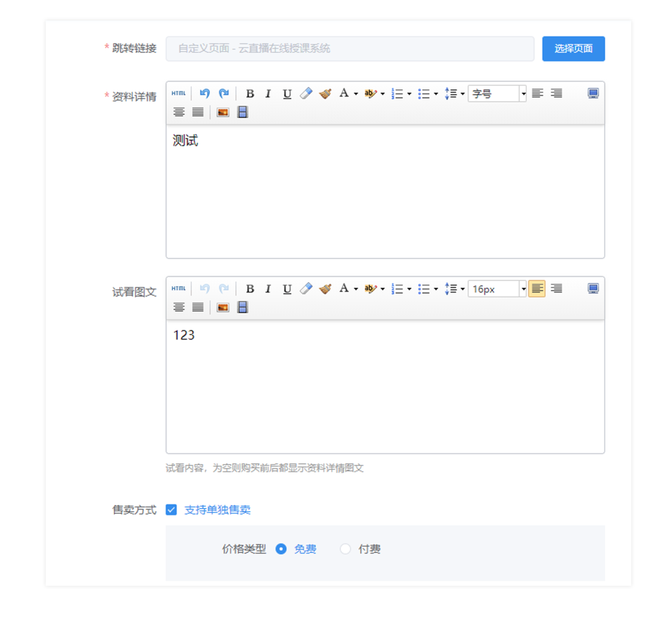Open highlight color dropdown in 试看图文 editor
Screen dimensions: 672x623
pyautogui.click(x=383, y=289)
